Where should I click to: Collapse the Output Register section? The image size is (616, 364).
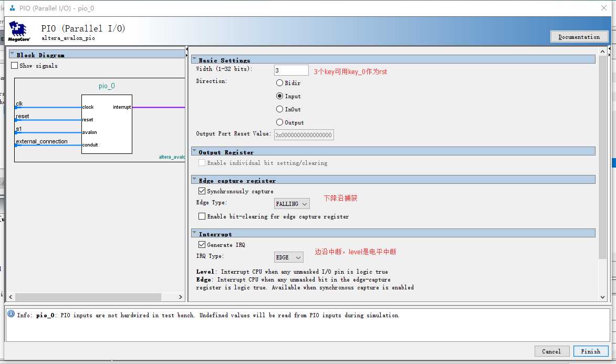pyautogui.click(x=194, y=151)
